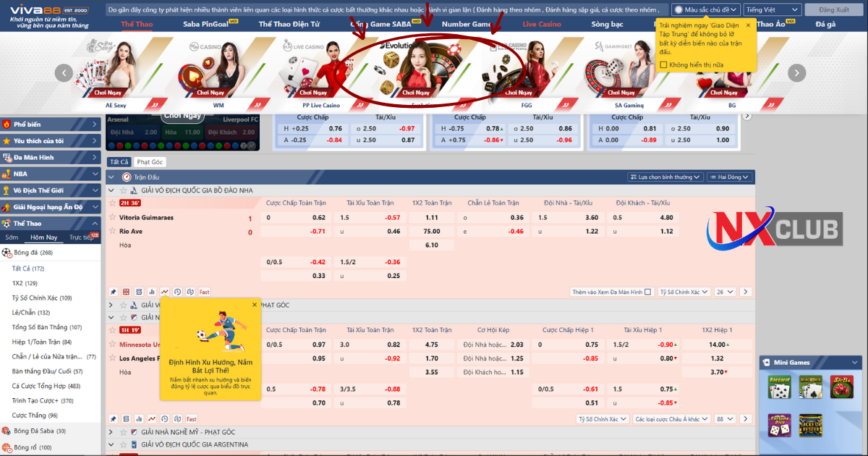Expand the 'Phổ biến' sidebar section
The width and height of the screenshot is (868, 456).
[x=51, y=124]
